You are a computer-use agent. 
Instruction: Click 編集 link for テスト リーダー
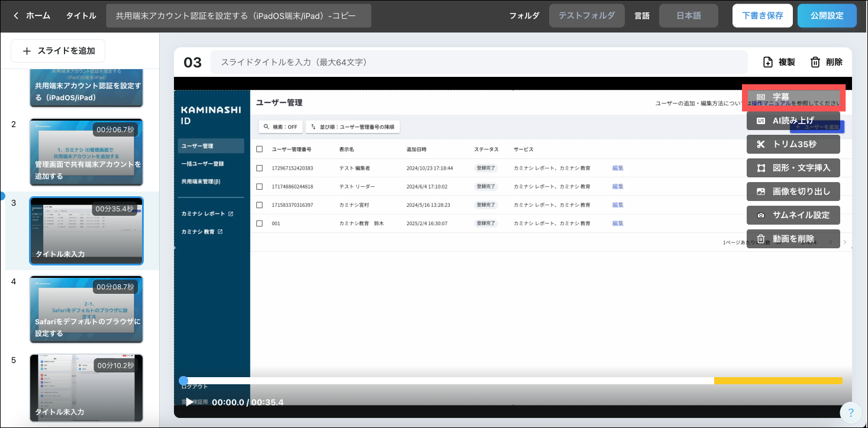click(x=618, y=186)
